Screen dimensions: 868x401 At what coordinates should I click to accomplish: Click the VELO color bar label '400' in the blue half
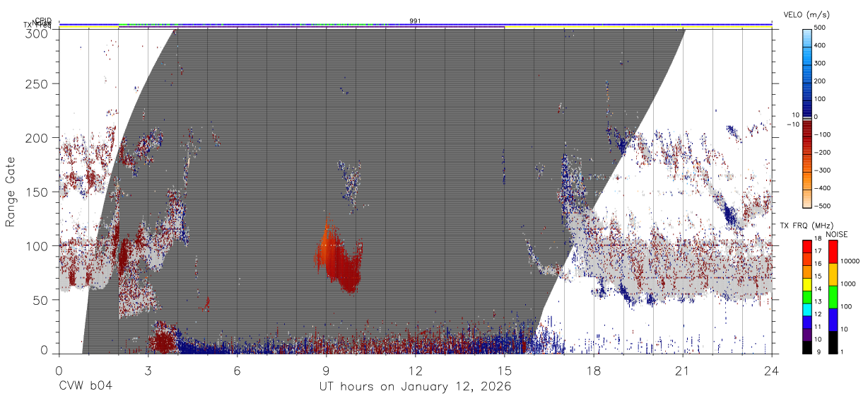tap(820, 45)
